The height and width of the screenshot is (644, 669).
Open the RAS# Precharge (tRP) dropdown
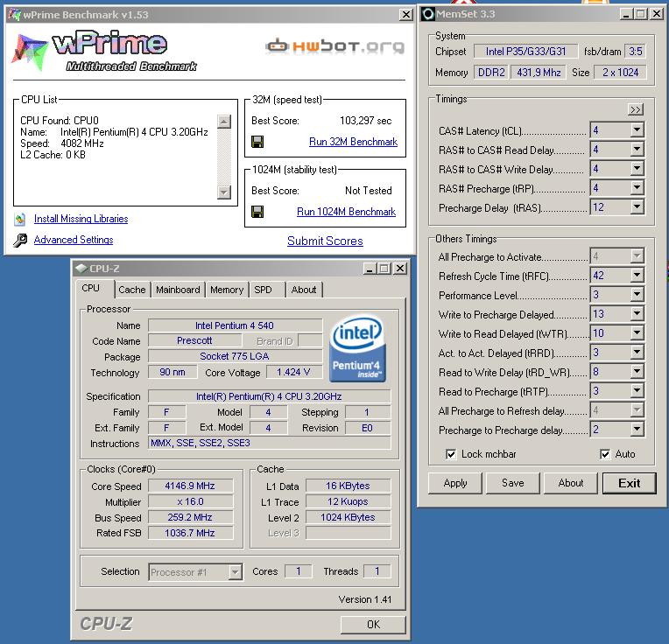point(637,187)
